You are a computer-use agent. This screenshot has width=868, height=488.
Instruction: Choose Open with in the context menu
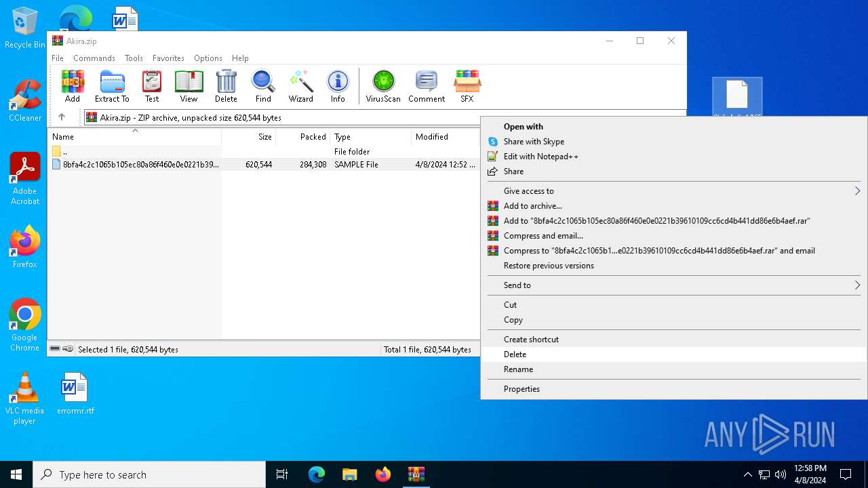673,127
